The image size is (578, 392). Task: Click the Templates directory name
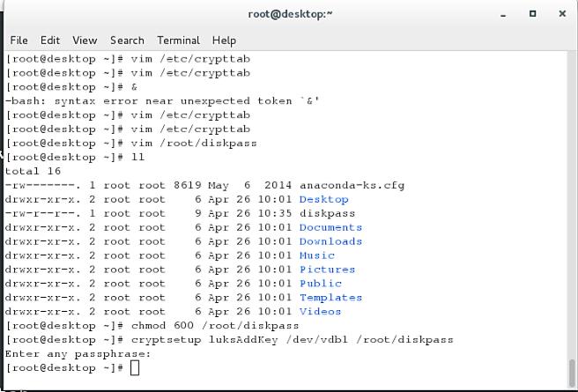330,298
